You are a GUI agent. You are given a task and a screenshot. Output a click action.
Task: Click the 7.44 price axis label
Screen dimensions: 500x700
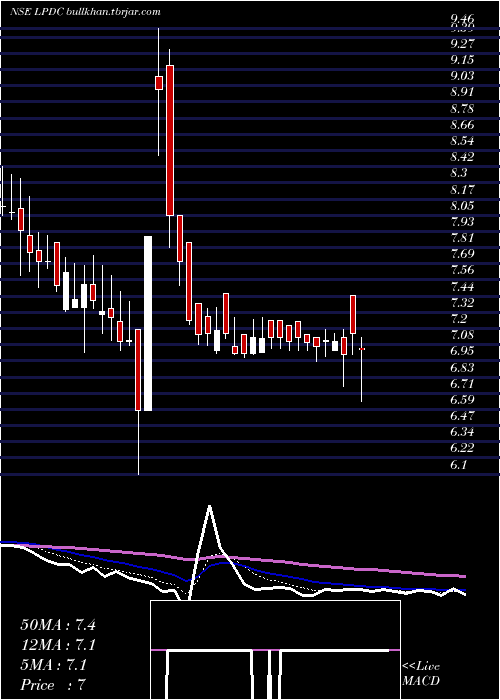[462, 287]
